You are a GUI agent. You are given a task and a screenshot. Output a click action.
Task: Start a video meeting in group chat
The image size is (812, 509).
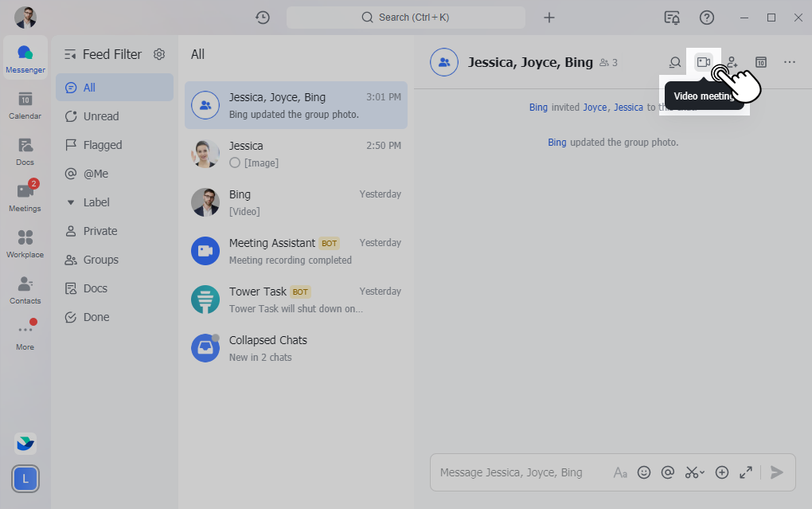tap(703, 62)
